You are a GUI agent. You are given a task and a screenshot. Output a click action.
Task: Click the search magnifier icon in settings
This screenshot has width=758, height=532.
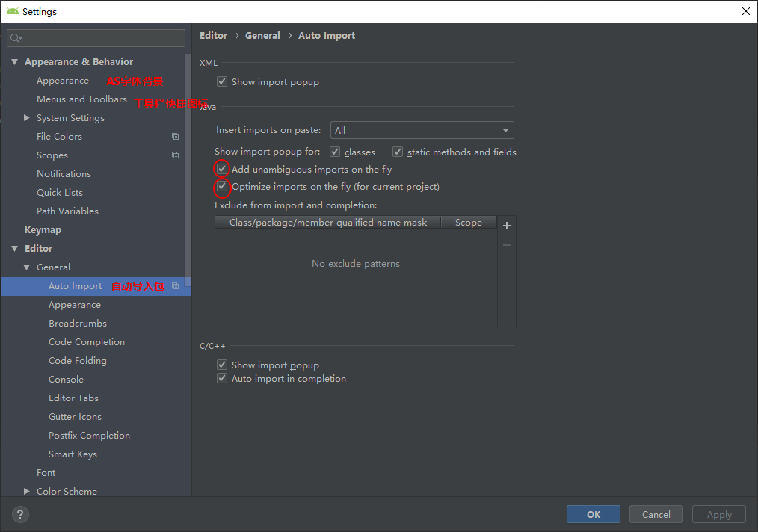click(x=16, y=38)
